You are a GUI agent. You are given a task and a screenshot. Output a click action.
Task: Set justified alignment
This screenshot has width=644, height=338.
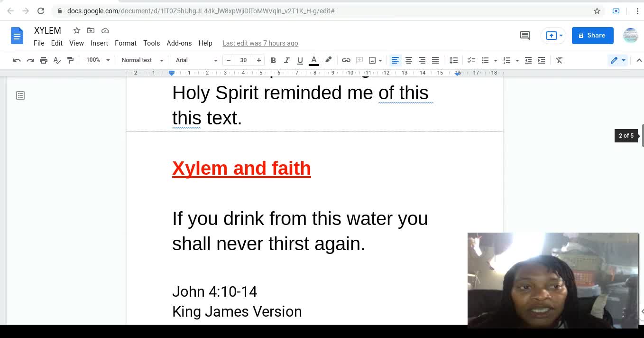435,60
